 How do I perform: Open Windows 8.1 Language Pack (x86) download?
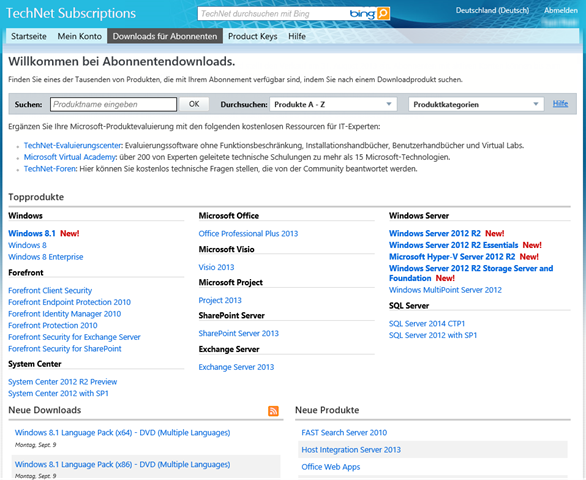point(122,464)
